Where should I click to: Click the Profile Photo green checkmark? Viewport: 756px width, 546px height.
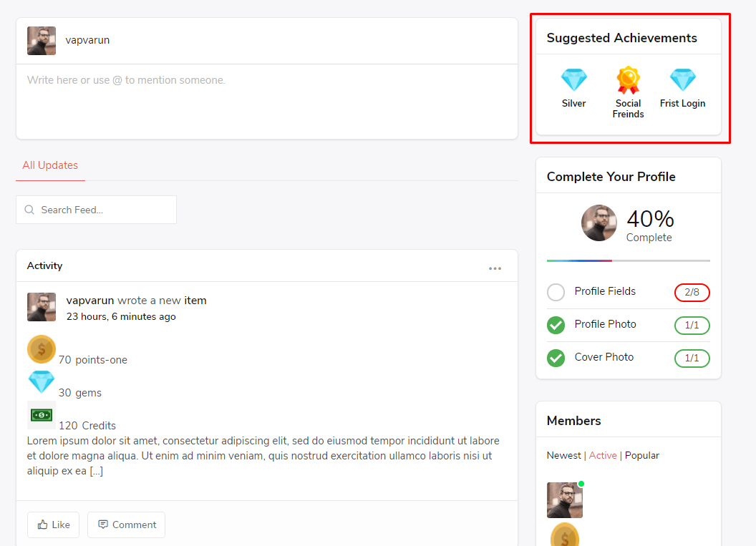click(556, 325)
